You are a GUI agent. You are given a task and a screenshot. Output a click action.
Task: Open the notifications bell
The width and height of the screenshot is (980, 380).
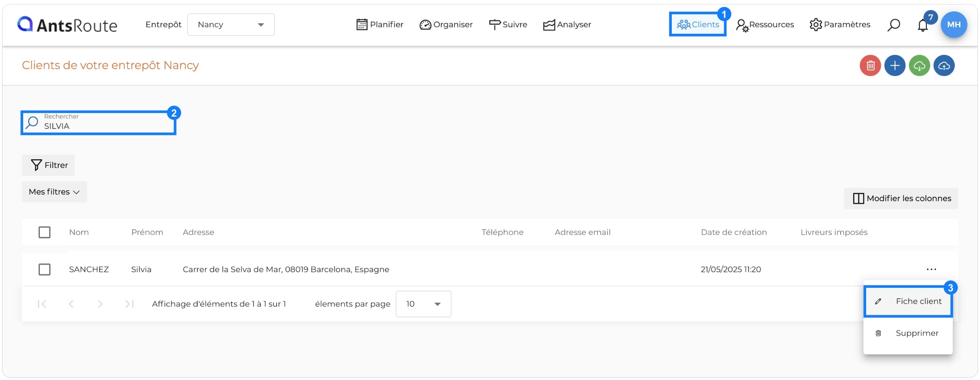(923, 25)
